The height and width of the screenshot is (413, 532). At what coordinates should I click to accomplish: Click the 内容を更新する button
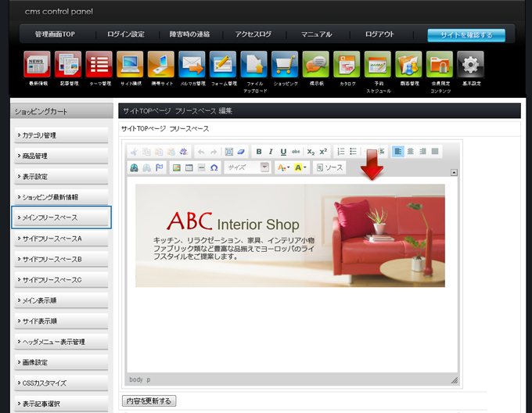(149, 400)
